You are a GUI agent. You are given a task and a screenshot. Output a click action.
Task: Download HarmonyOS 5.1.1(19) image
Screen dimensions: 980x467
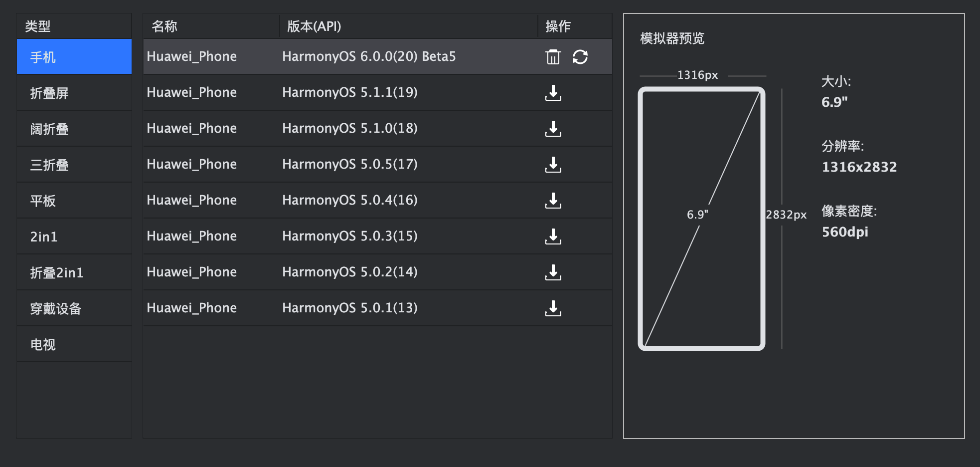click(x=553, y=93)
